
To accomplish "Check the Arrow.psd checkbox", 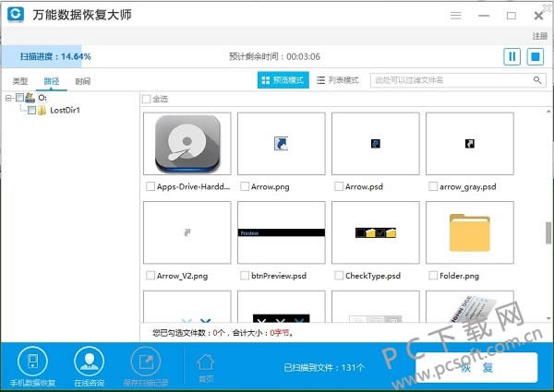I will coord(339,186).
